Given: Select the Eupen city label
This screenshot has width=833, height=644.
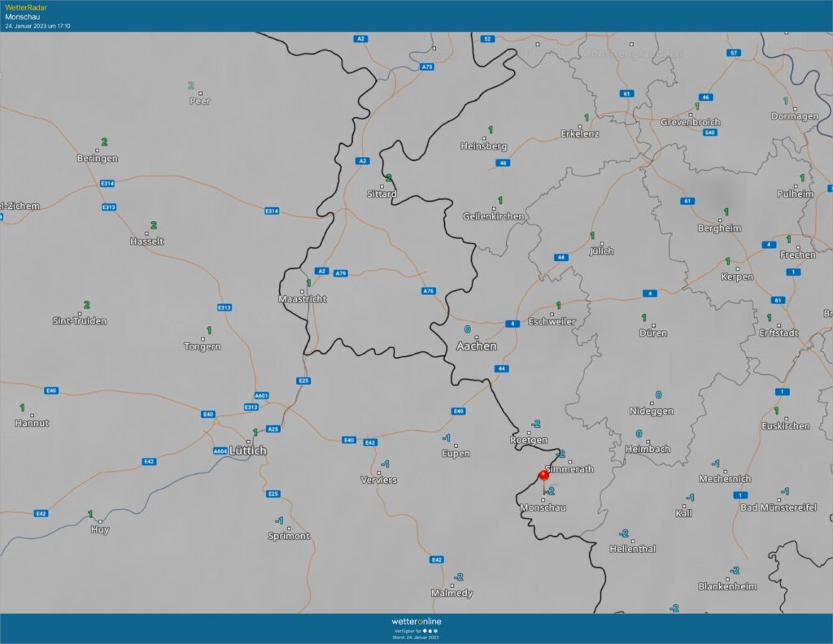Looking at the screenshot, I should coord(456,454).
